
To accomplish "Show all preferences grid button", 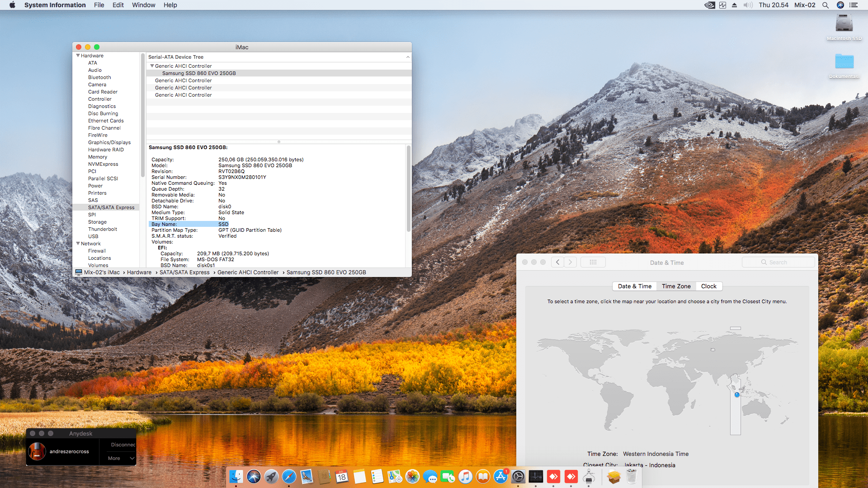I will click(593, 262).
